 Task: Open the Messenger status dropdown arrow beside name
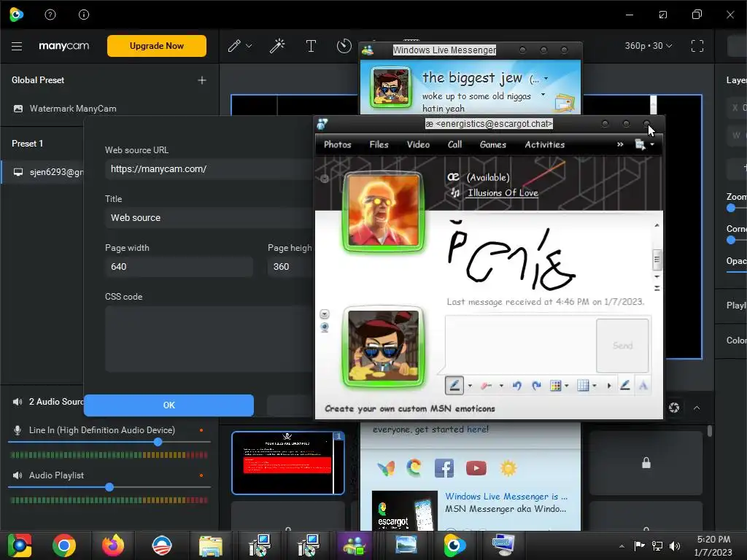(546, 79)
